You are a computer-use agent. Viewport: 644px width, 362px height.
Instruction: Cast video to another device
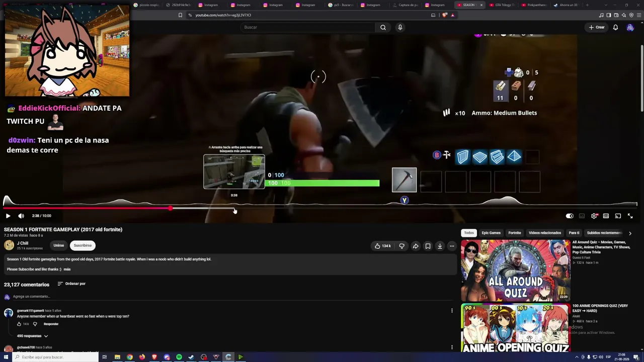(618, 216)
